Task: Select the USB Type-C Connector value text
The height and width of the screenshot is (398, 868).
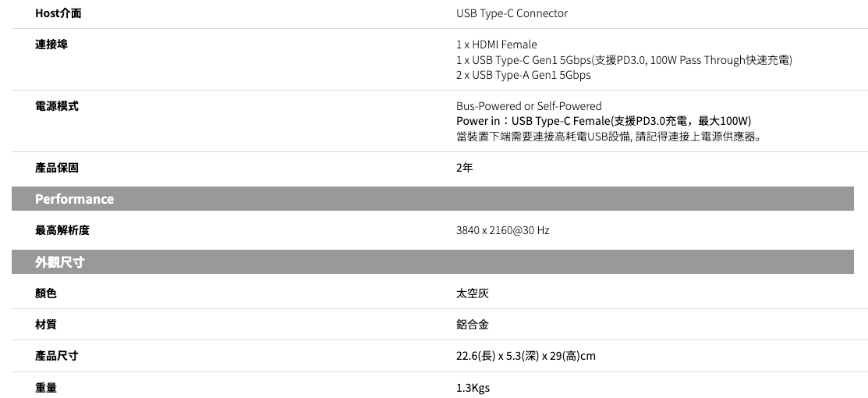Action: (512, 13)
